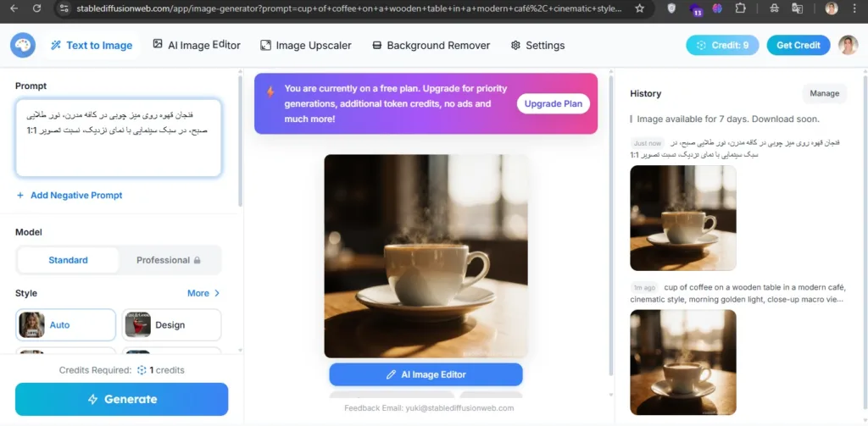This screenshot has width=868, height=426.
Task: Open the Image Upscaler tab
Action: coord(305,46)
